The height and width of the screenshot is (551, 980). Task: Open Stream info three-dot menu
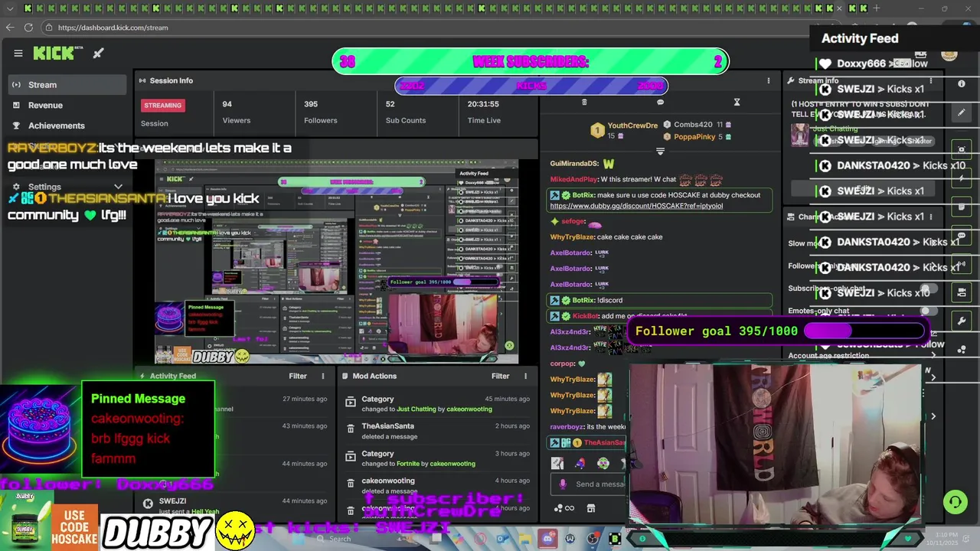point(931,80)
